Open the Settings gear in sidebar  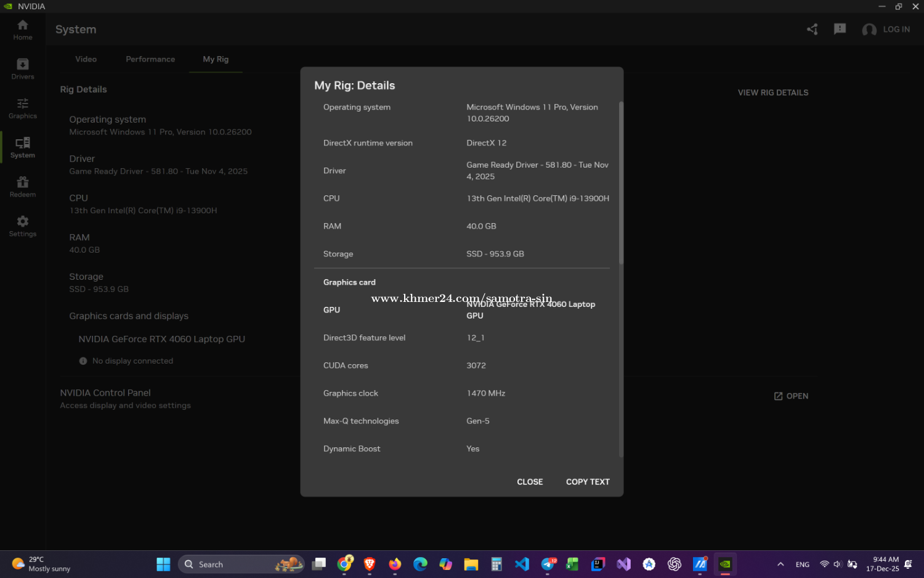(x=23, y=226)
